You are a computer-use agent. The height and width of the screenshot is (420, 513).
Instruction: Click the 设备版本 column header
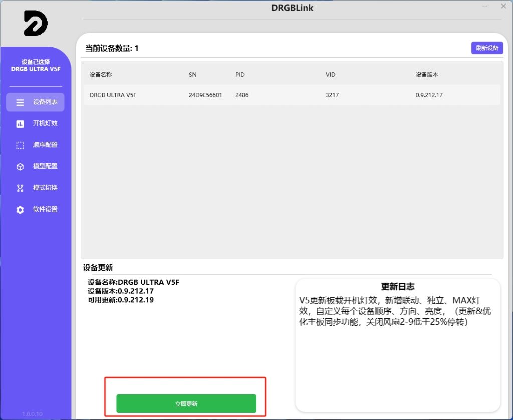pyautogui.click(x=427, y=74)
